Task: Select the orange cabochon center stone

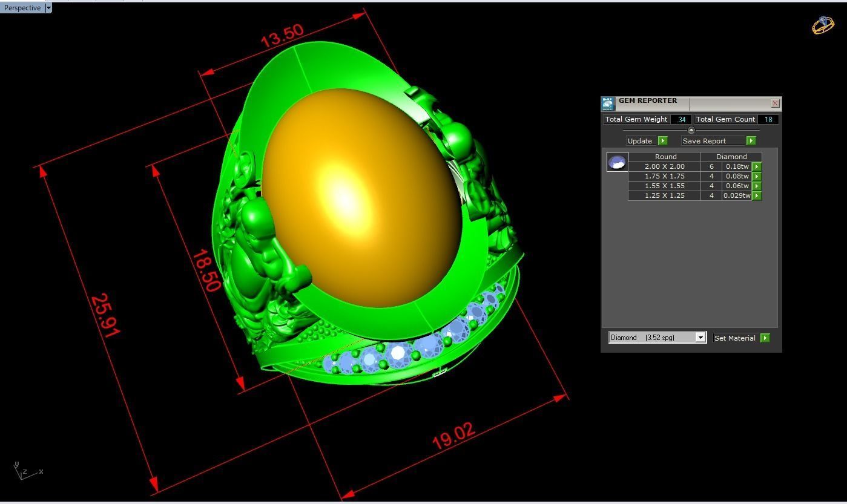Action: (x=361, y=198)
